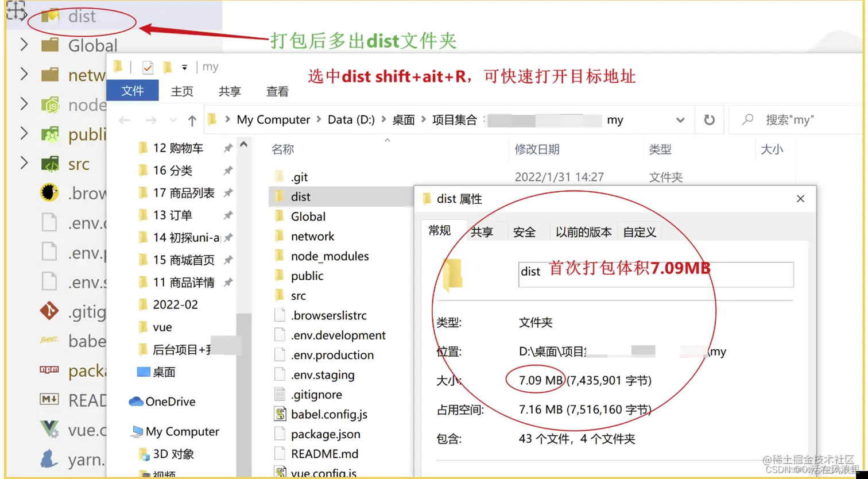Open the 主页 ribbon tab
This screenshot has width=868, height=479.
click(x=182, y=91)
